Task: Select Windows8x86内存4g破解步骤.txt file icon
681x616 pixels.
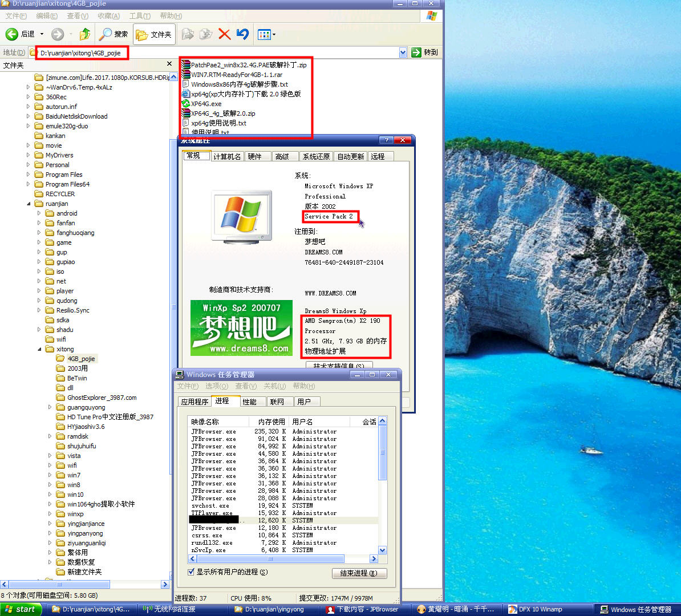Action: pyautogui.click(x=186, y=84)
